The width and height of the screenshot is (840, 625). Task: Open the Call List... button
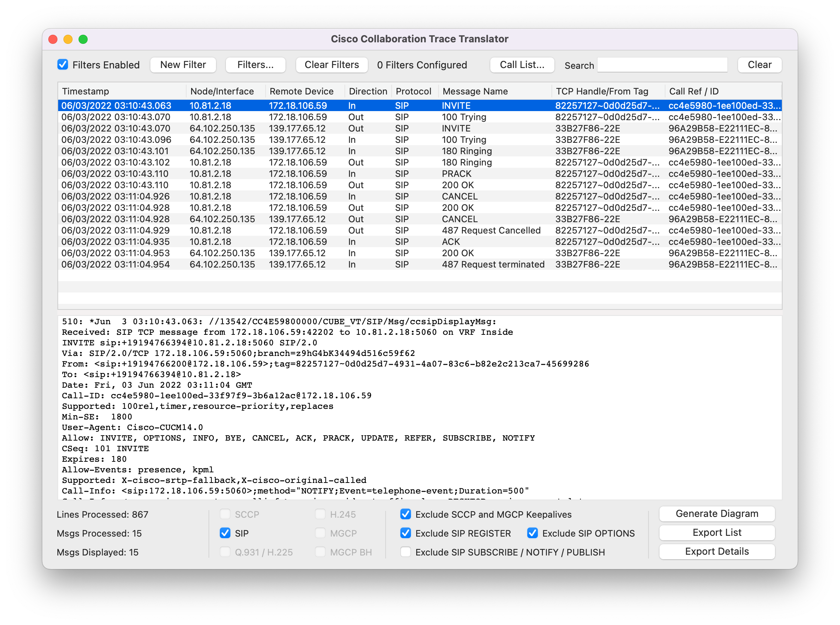pos(522,65)
